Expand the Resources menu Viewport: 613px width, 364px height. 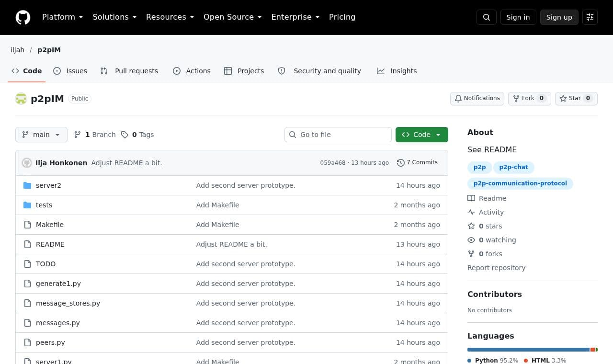[x=170, y=17]
